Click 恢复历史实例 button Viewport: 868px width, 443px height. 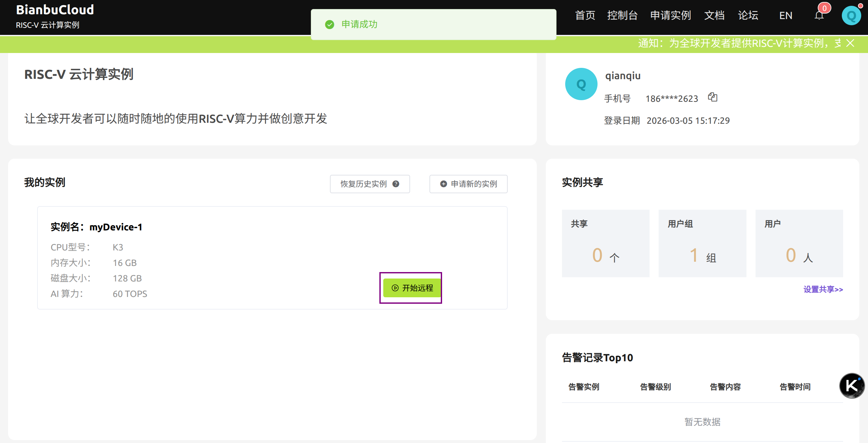364,184
